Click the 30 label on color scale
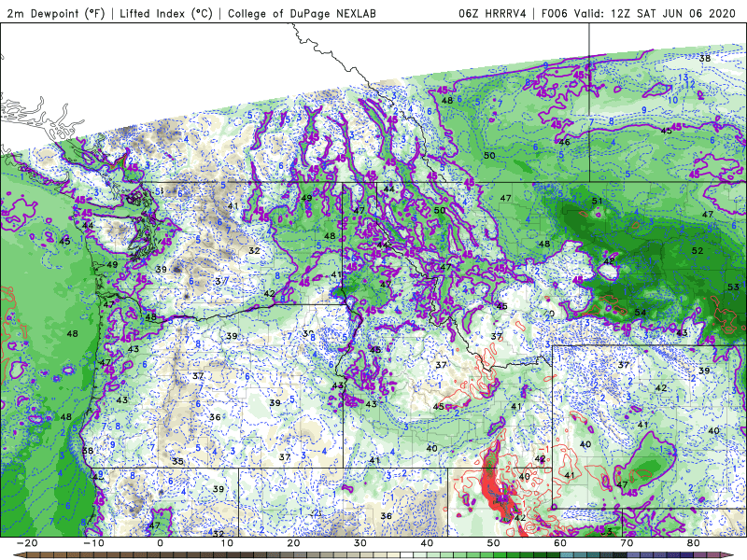The width and height of the screenshot is (747, 560). (360, 543)
